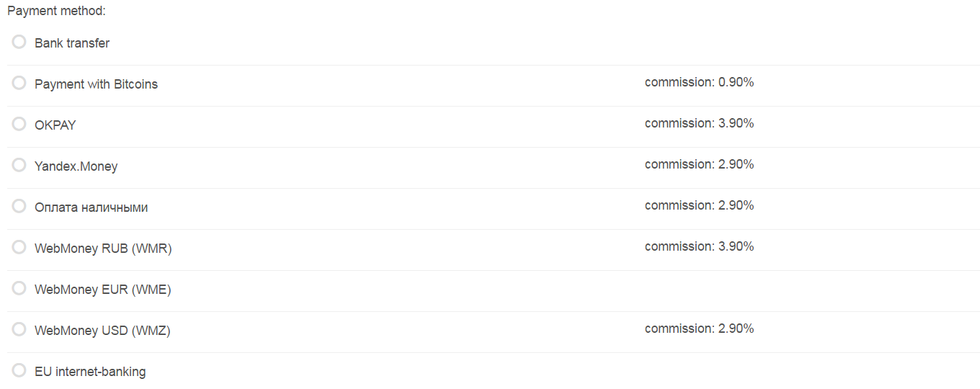Click the "OKPAY" label text

click(55, 125)
